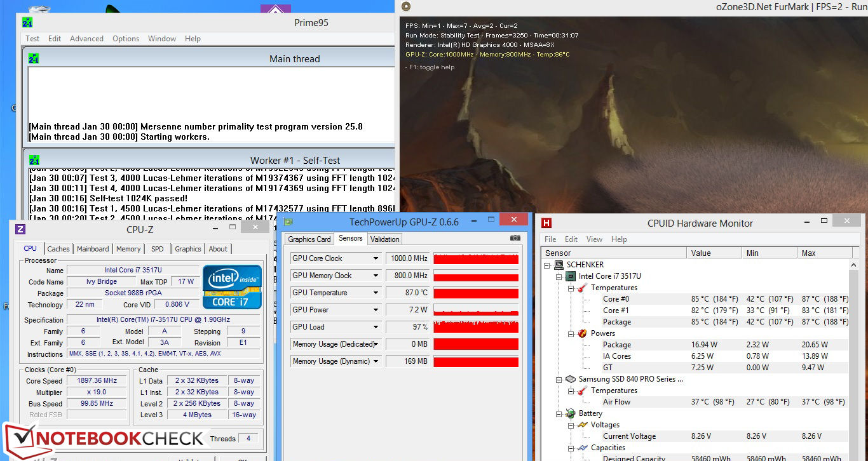Open the File menu in Hardware Monitor
The image size is (868, 461).
550,239
